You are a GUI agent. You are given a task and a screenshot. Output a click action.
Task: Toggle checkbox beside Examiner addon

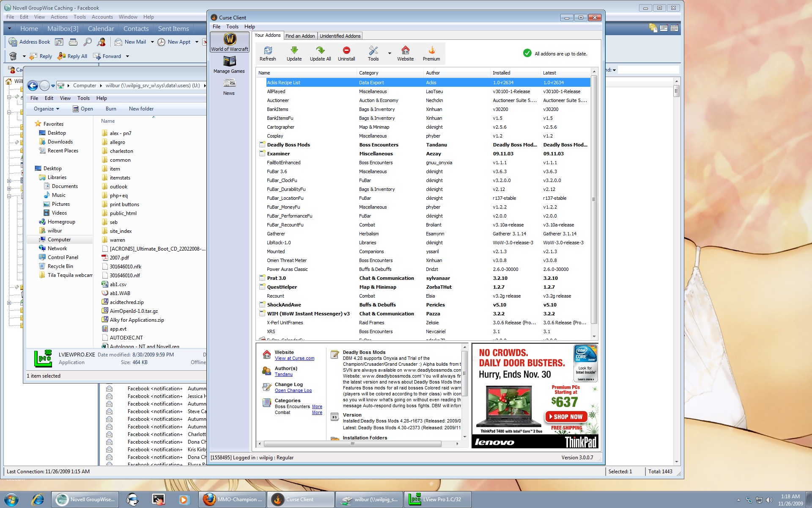point(262,154)
